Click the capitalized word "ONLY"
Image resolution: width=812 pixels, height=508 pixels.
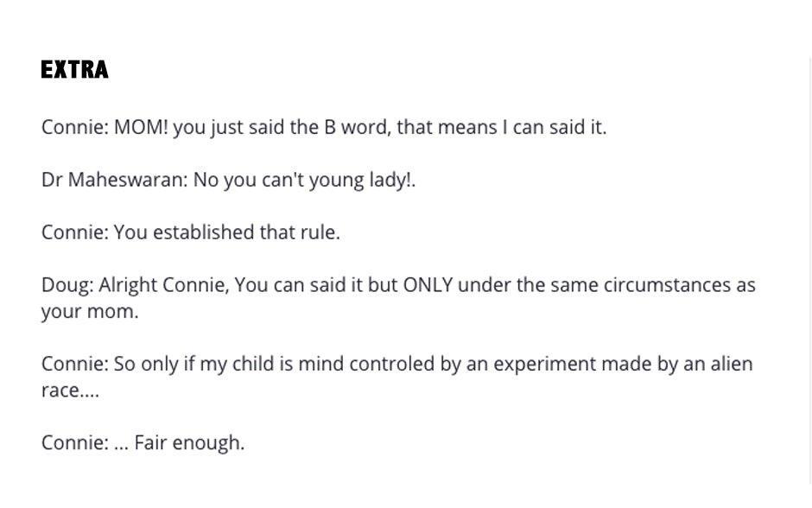coord(428,286)
